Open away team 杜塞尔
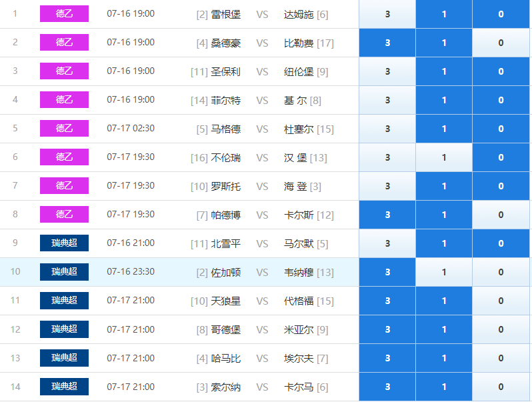 pyautogui.click(x=299, y=129)
